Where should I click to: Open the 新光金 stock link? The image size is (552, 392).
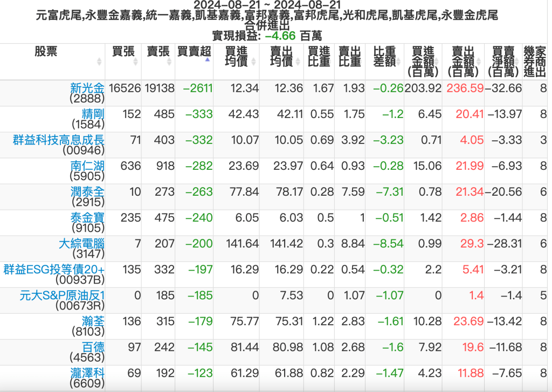coord(87,88)
